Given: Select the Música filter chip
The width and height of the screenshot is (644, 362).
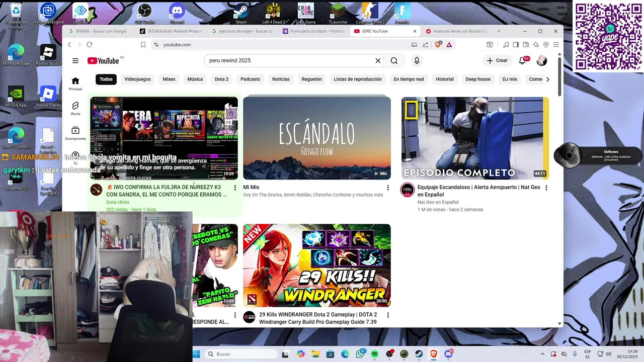Looking at the screenshot, I should tap(195, 79).
